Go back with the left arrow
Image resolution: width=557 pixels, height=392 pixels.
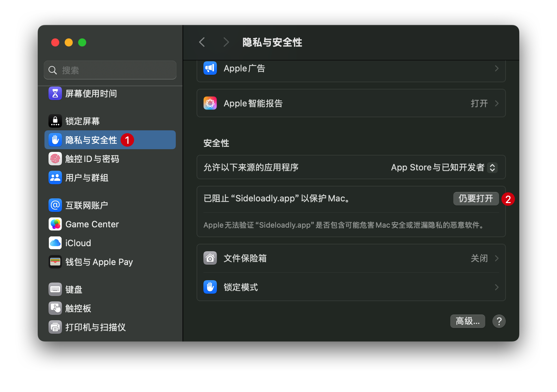(202, 42)
